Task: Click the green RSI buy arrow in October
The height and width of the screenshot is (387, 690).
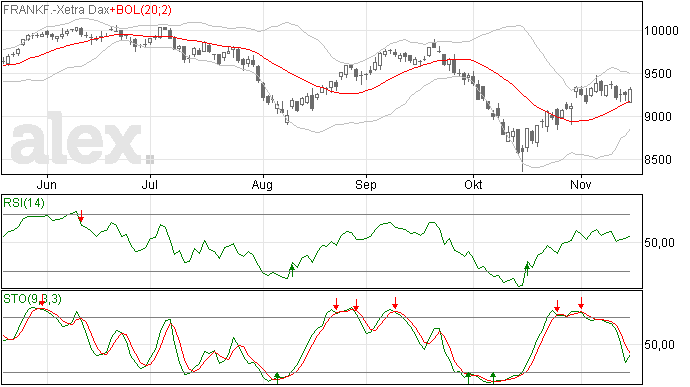Action: tap(527, 269)
